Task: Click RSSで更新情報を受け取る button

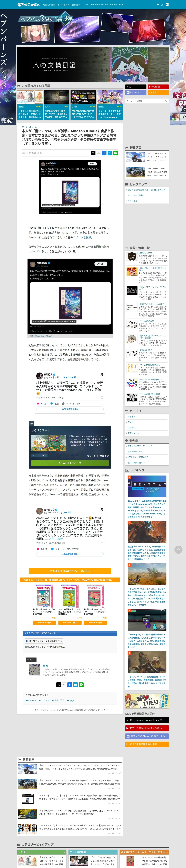Action: point(147,744)
